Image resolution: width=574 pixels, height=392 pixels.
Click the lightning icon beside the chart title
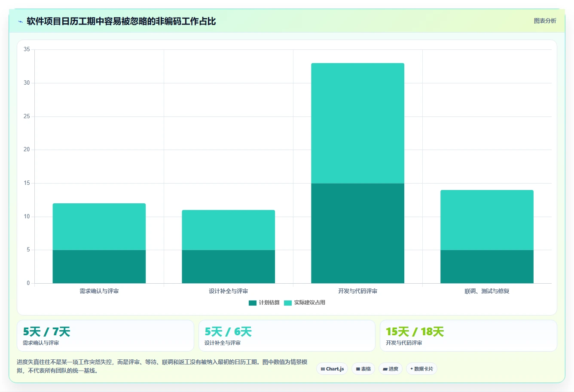20,21
